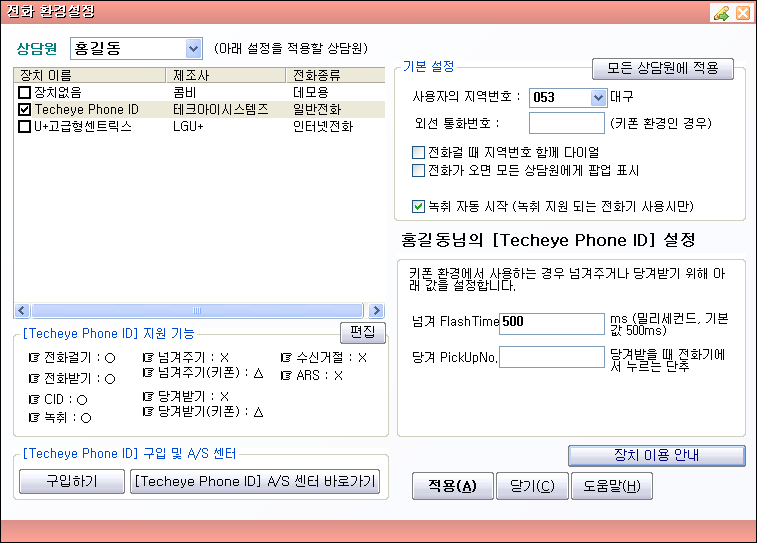Click the 전화걸기 feature hand icon

[x=34, y=358]
